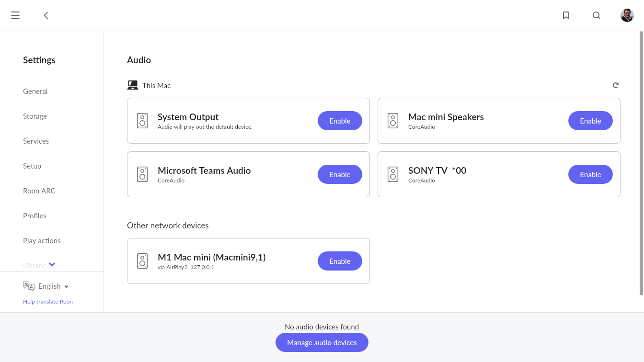The height and width of the screenshot is (362, 644).
Task: Click the Microsoft Teams Audio speaker icon
Action: 142,174
